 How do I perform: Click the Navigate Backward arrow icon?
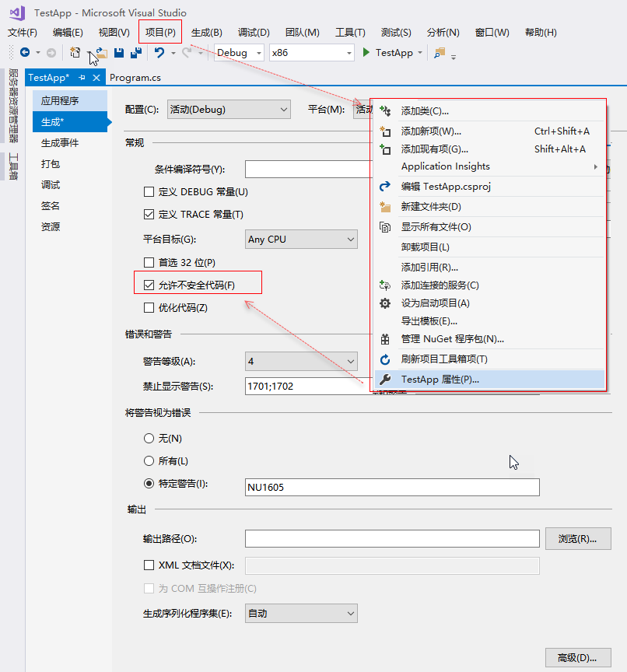(x=25, y=52)
